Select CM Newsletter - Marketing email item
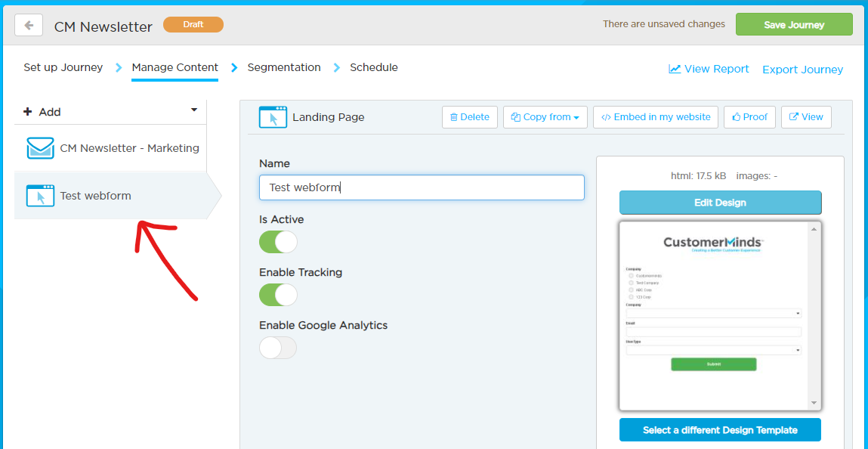The image size is (868, 449). pyautogui.click(x=111, y=148)
